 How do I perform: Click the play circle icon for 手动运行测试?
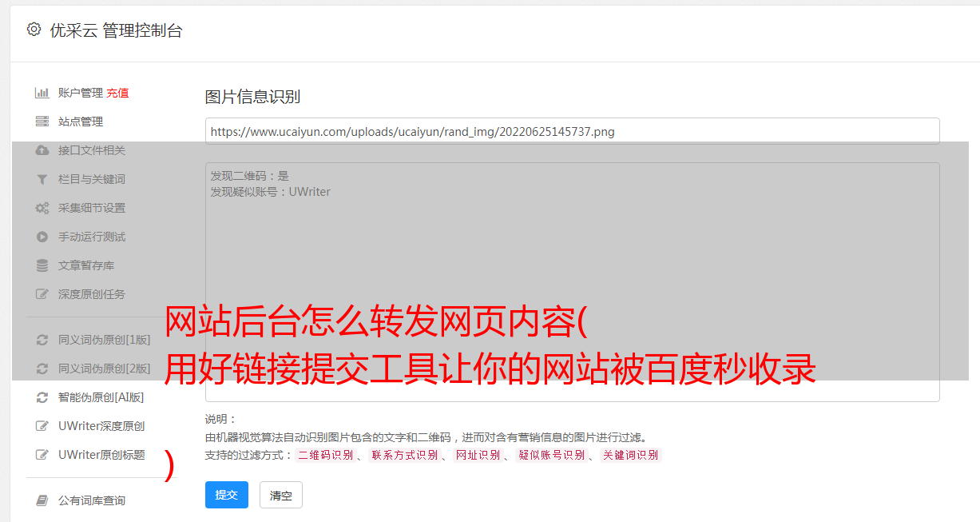(x=42, y=237)
